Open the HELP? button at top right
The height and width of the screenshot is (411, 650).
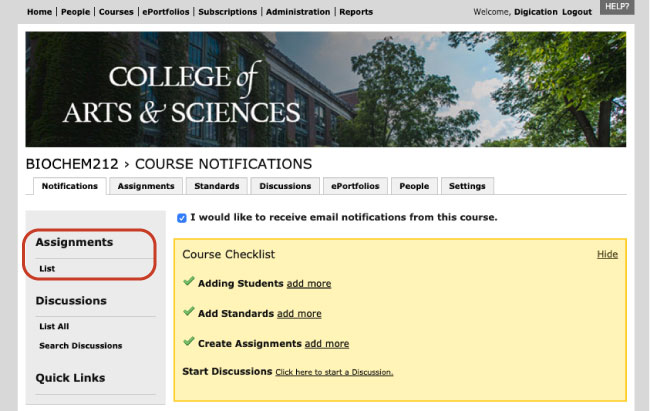pos(617,7)
